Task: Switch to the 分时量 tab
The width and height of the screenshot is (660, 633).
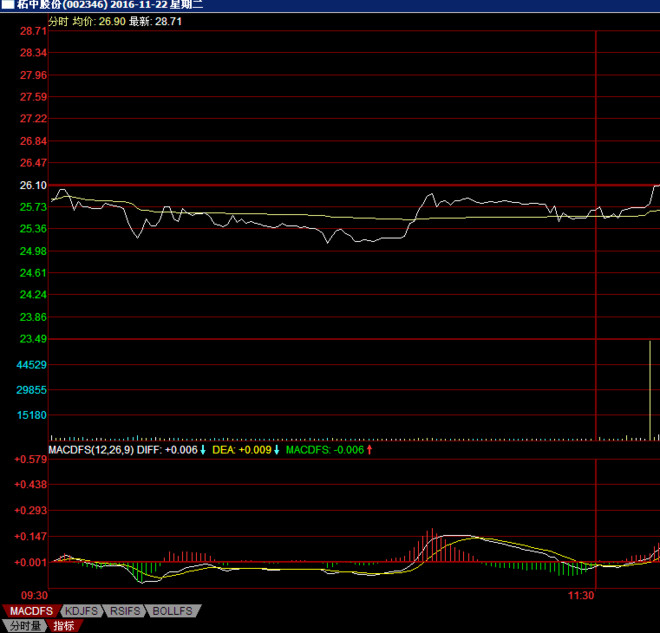Action: pos(25,625)
